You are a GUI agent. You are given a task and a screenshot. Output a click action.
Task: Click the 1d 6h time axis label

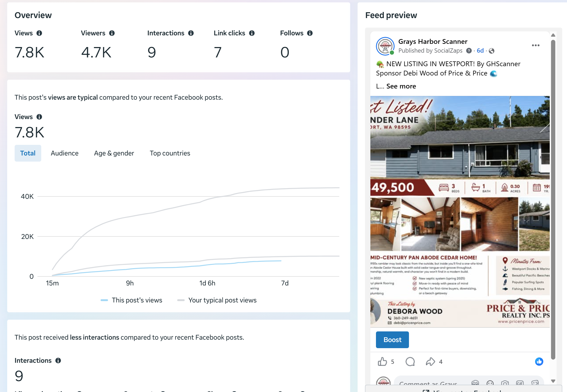point(207,283)
